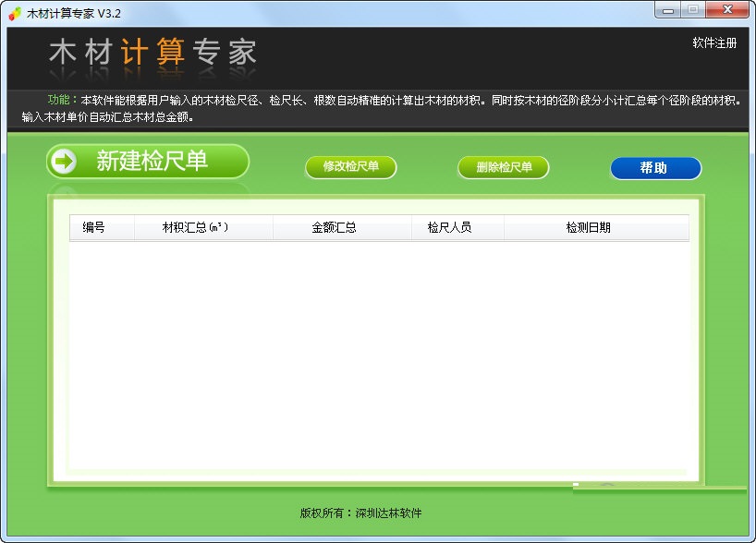Open 帮助 for program help
The height and width of the screenshot is (543, 756).
pos(655,168)
